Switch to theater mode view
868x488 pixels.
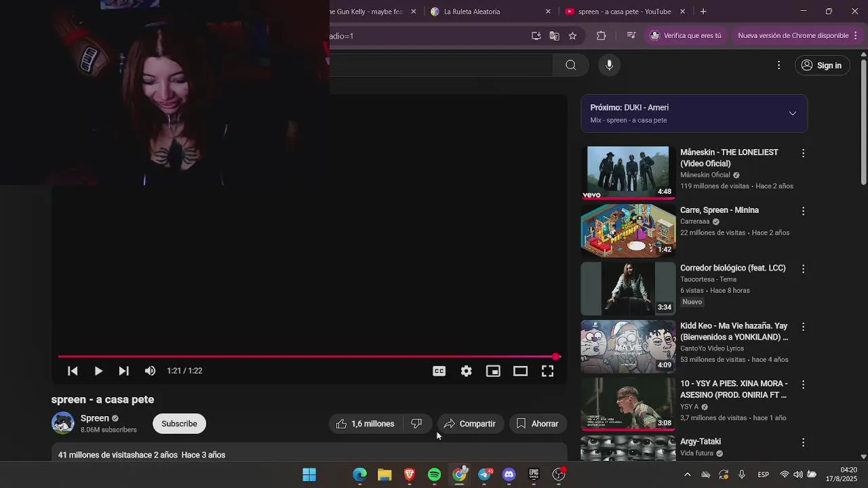click(x=520, y=371)
